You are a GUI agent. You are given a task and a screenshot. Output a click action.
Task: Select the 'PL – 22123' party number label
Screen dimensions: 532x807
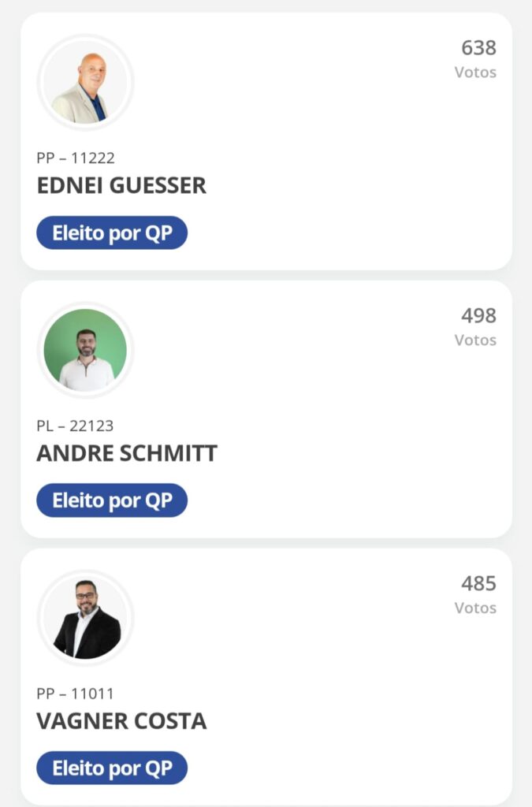pos(75,426)
